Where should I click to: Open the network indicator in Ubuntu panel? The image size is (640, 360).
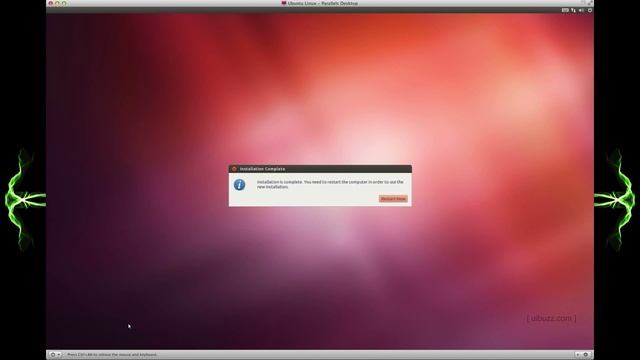point(573,10)
